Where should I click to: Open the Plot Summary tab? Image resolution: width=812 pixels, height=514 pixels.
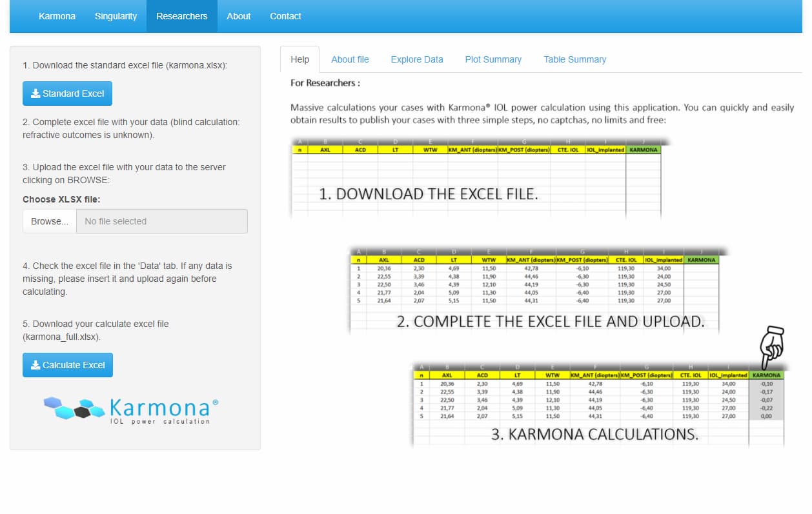(493, 59)
